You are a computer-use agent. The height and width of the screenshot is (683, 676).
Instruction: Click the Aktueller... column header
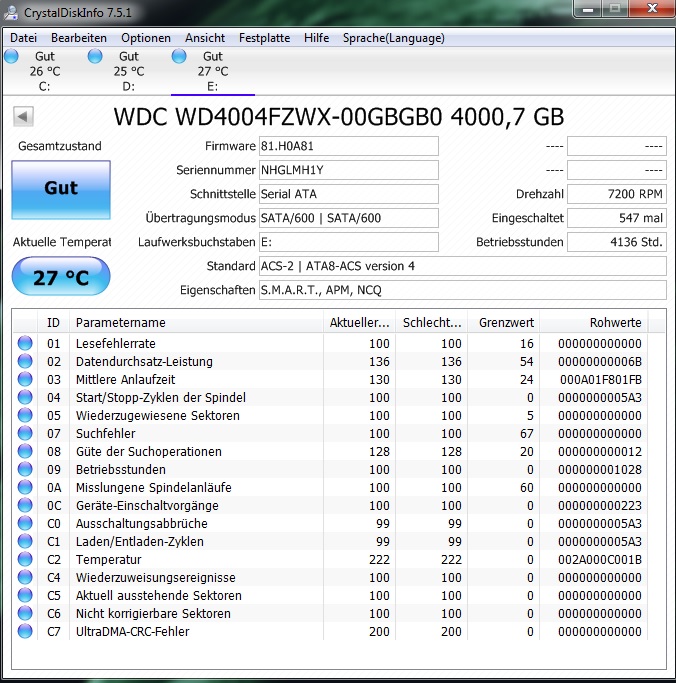359,323
